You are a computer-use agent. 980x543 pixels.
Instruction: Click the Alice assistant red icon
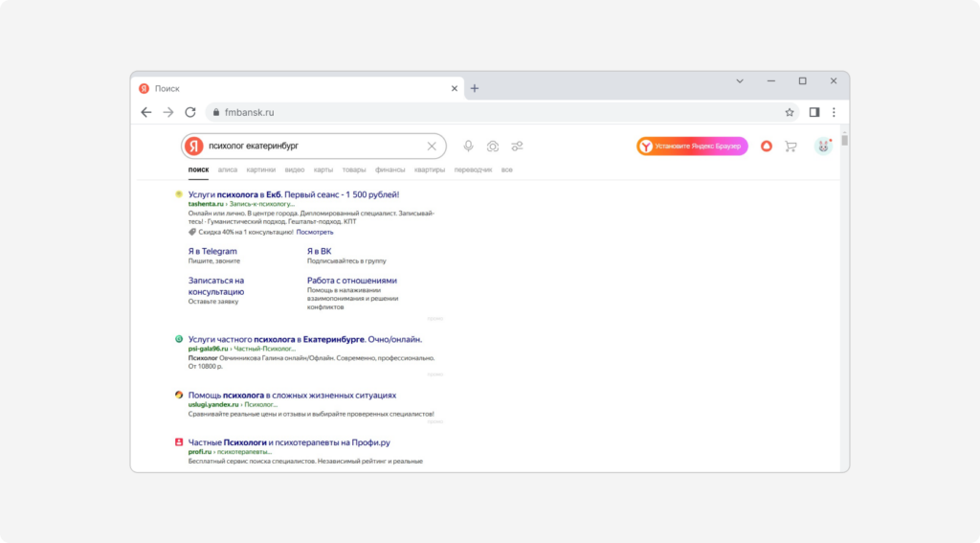[x=766, y=146]
